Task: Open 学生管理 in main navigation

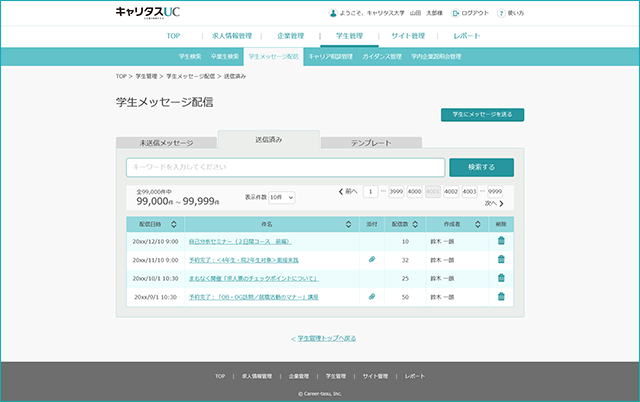Action: tap(349, 36)
